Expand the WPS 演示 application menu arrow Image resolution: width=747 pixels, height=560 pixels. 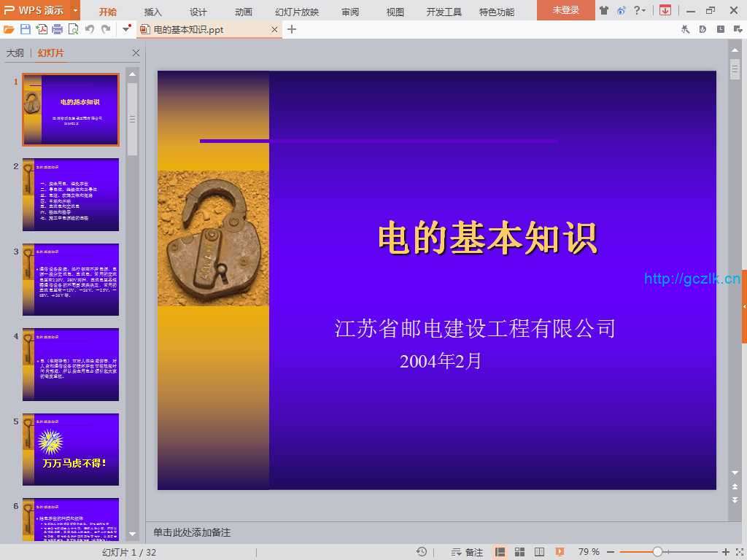coord(75,10)
